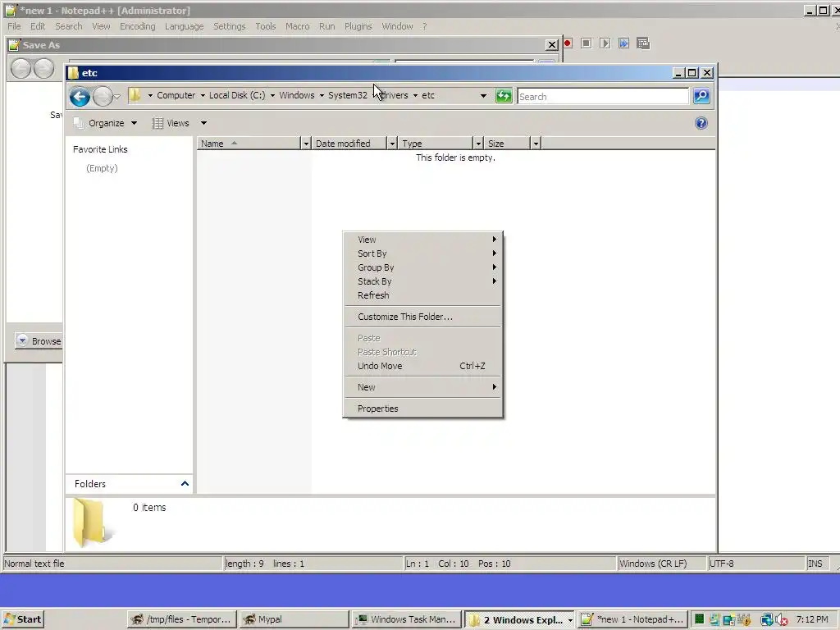840x630 pixels.
Task: Choose Refresh from context menu
Action: 422,295
